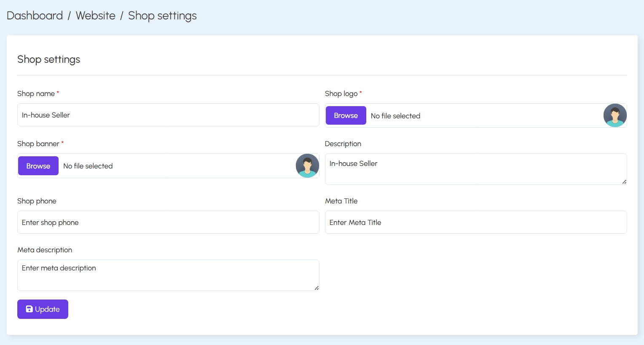Open Website breadcrumb link

point(96,16)
